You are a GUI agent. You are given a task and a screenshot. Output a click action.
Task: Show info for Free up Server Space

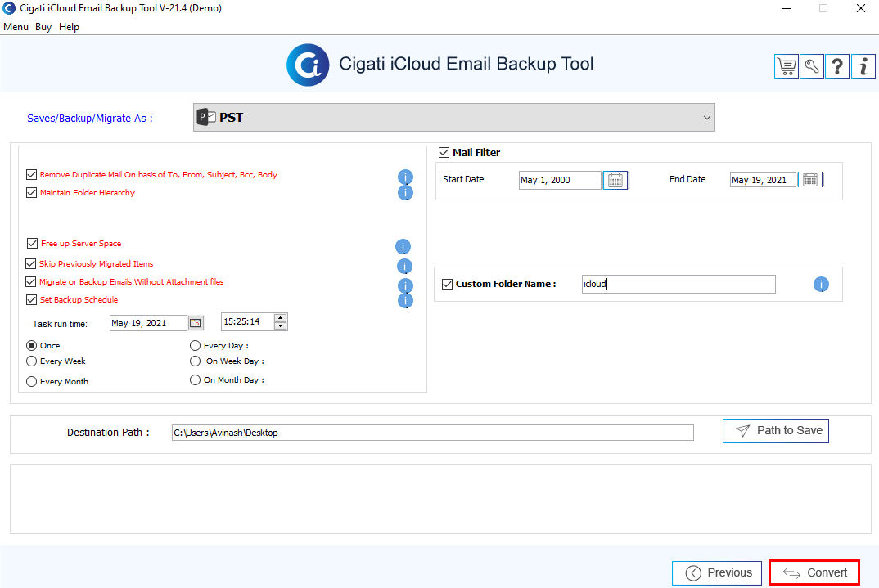click(x=403, y=246)
